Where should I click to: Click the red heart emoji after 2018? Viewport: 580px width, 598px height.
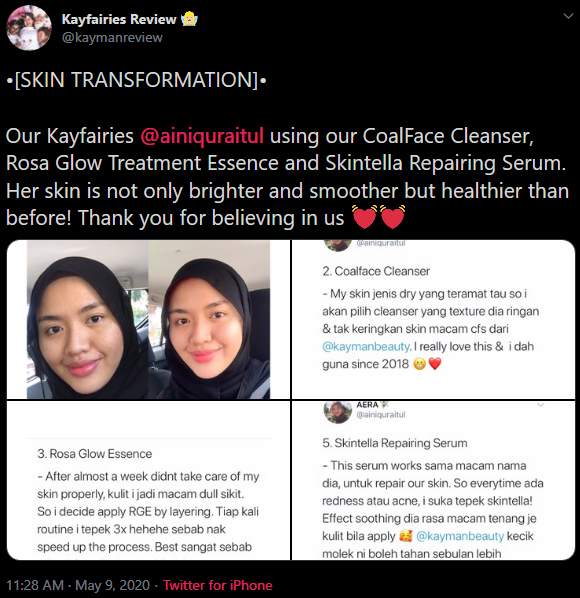(x=435, y=364)
